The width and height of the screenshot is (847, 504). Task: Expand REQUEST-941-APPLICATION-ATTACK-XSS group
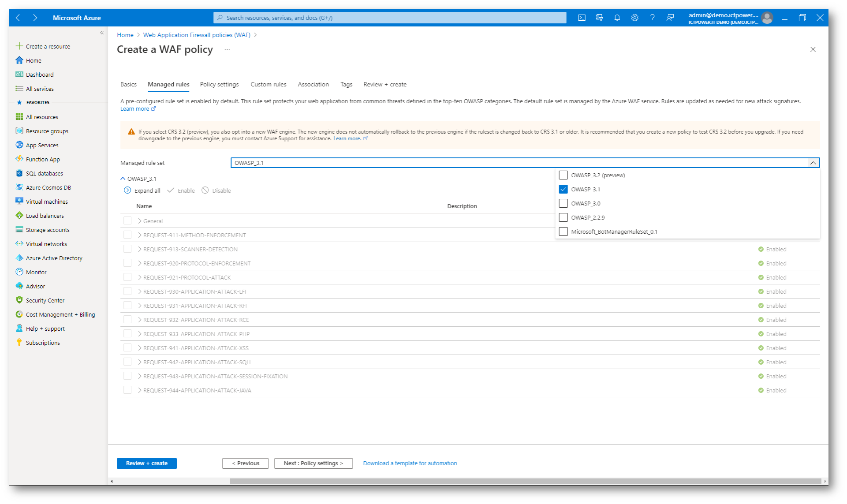139,348
